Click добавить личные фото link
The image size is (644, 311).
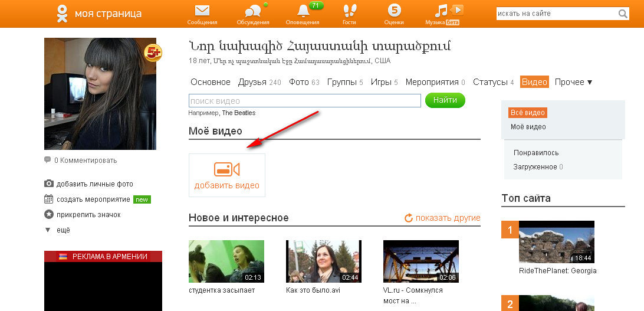pyautogui.click(x=94, y=184)
